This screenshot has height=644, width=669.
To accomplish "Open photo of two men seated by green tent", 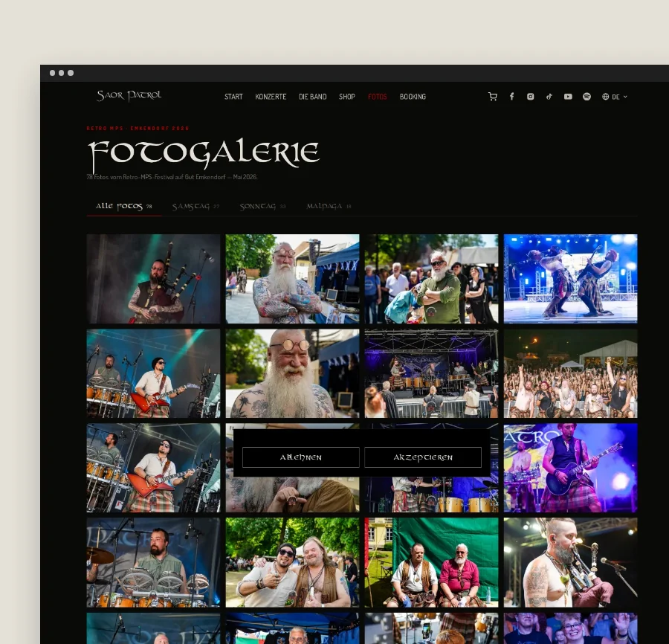I will pyautogui.click(x=431, y=562).
